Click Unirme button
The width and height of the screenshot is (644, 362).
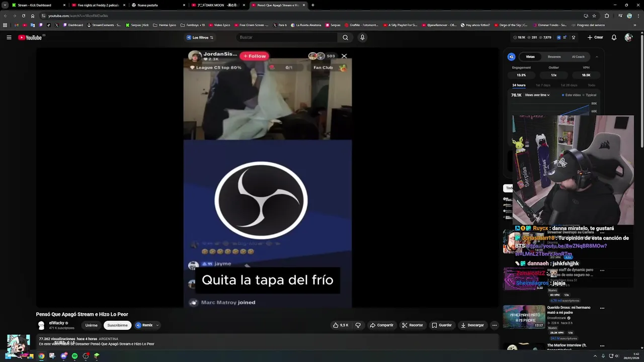click(x=91, y=325)
